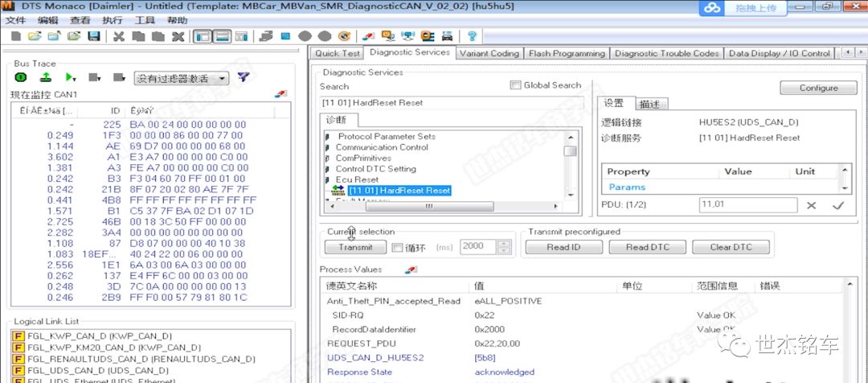868x383 pixels.
Task: Click the PDU value input field
Action: tap(748, 204)
